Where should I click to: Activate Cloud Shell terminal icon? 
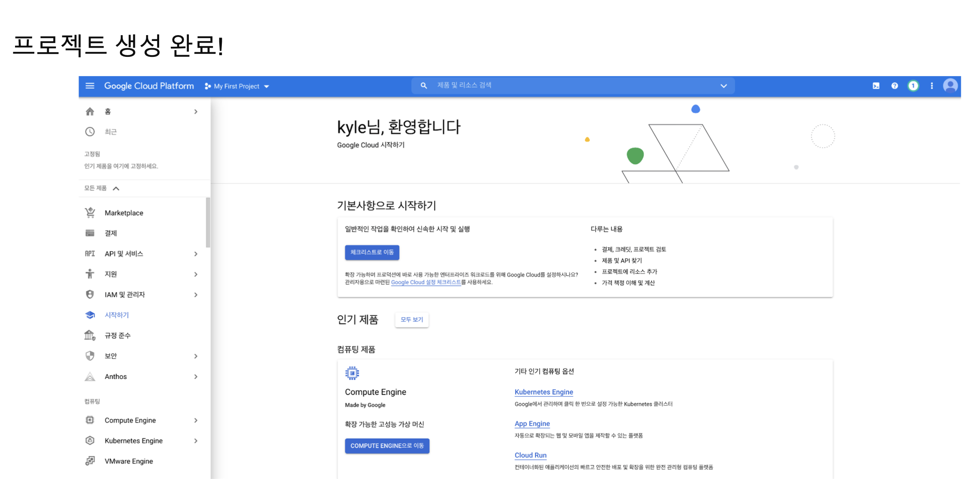click(x=876, y=86)
